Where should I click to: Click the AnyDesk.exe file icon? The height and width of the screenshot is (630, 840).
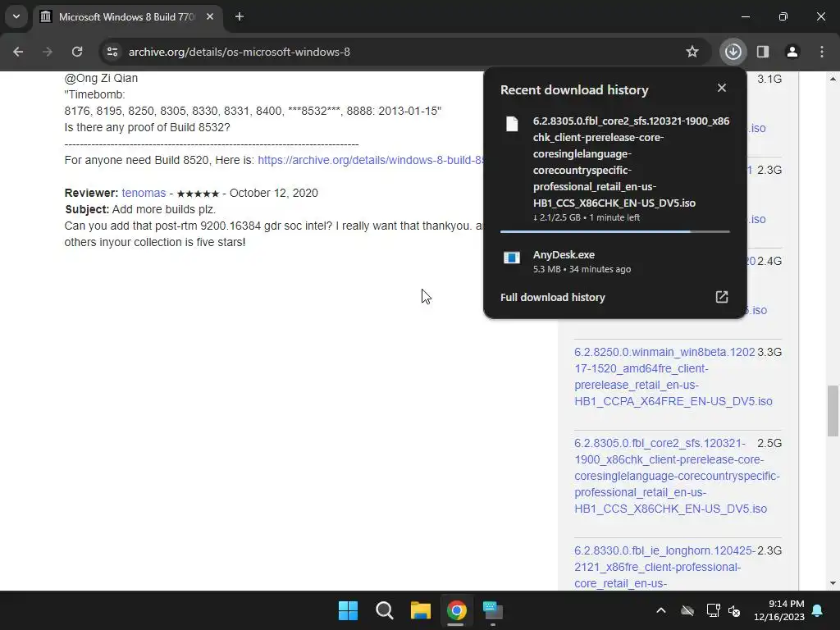click(x=512, y=258)
